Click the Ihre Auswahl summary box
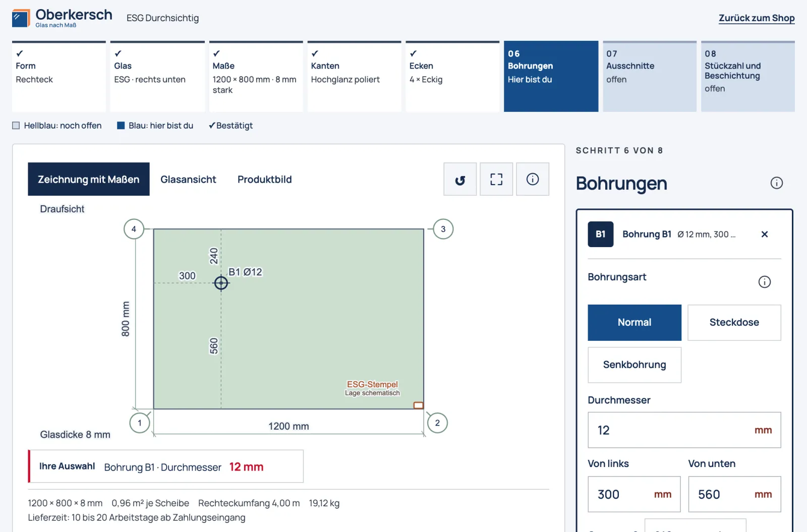 [166, 466]
